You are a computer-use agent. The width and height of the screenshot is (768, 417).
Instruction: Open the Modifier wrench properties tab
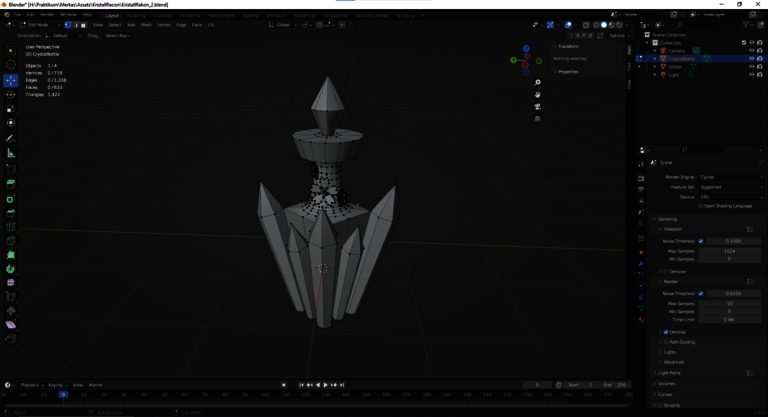tap(641, 264)
